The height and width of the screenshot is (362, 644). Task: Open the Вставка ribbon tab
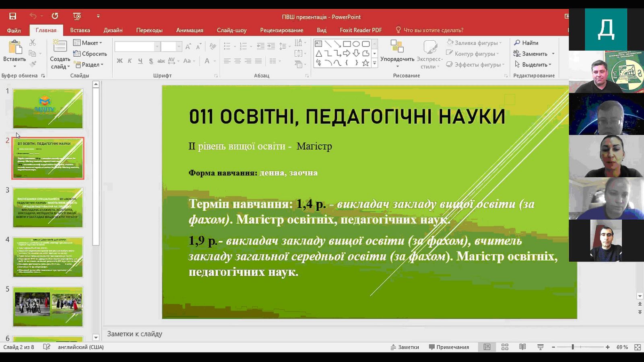80,30
